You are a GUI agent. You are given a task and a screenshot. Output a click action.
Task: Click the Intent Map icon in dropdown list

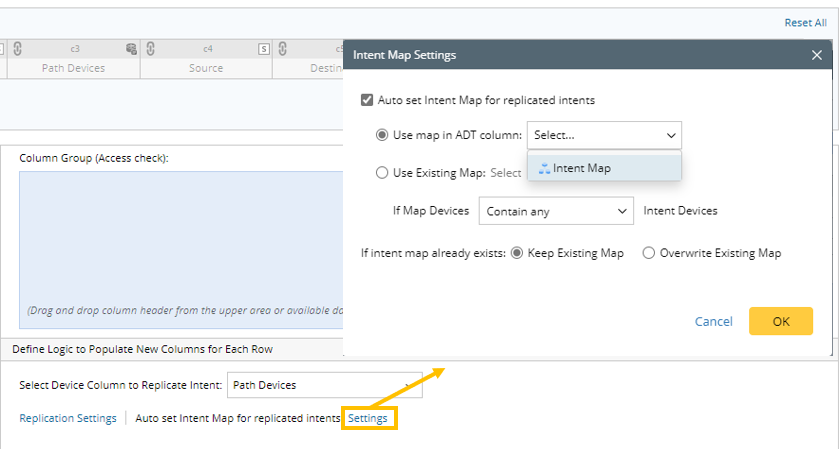click(x=544, y=168)
